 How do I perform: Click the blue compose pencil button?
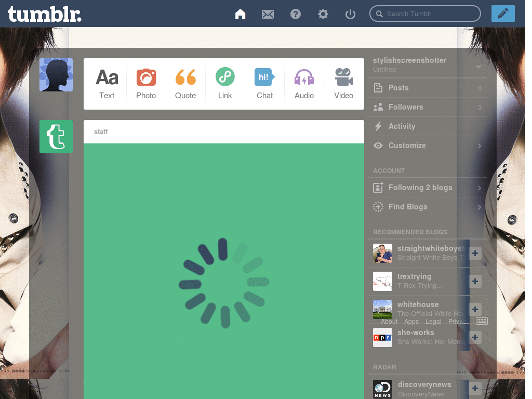503,14
